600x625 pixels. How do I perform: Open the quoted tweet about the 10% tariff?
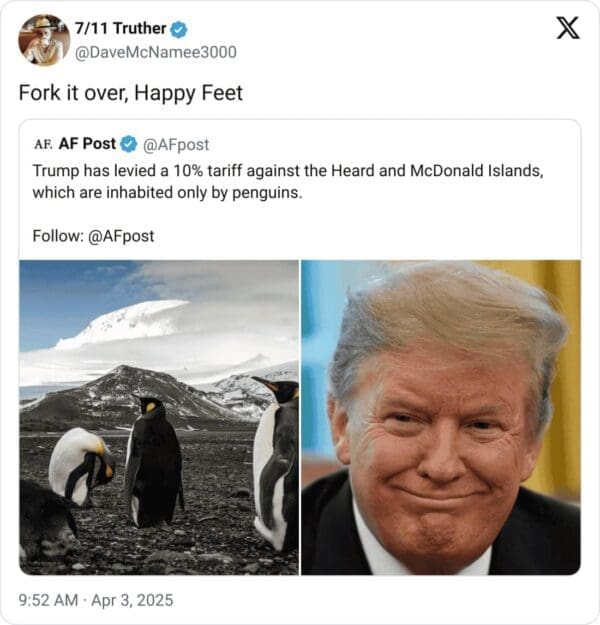tap(300, 347)
